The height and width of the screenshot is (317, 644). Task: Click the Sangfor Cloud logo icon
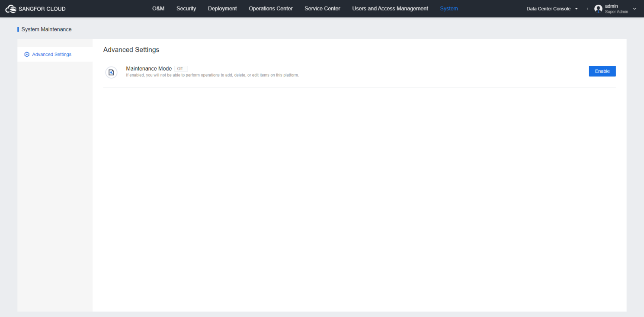pos(11,9)
